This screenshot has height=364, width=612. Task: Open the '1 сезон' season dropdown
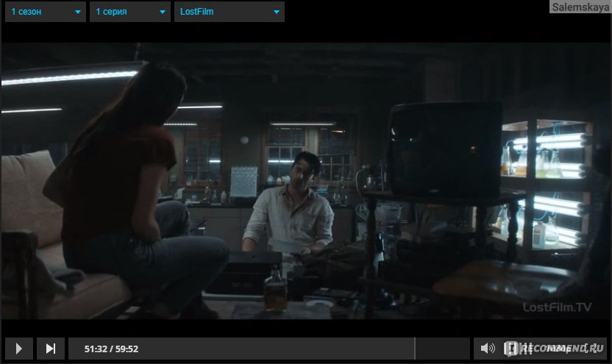click(46, 12)
